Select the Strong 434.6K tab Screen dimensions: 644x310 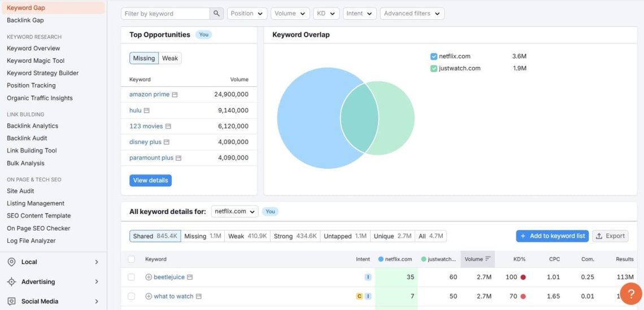coord(295,236)
